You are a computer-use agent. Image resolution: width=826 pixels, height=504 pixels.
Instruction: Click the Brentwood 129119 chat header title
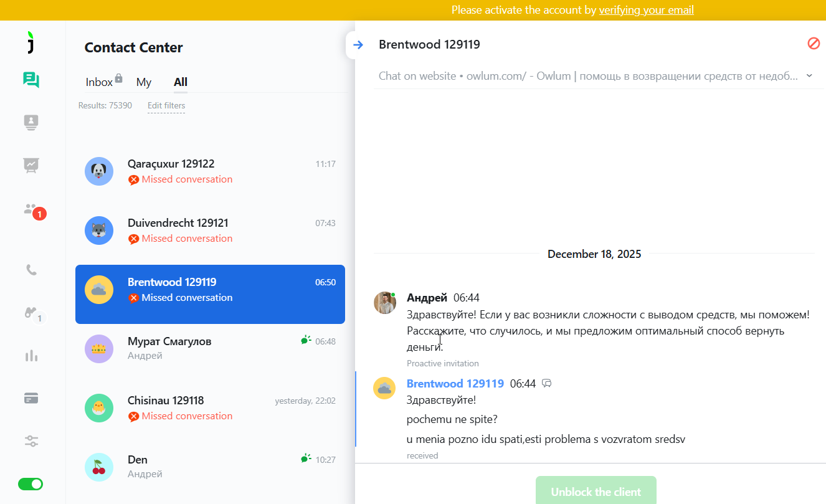coord(429,44)
